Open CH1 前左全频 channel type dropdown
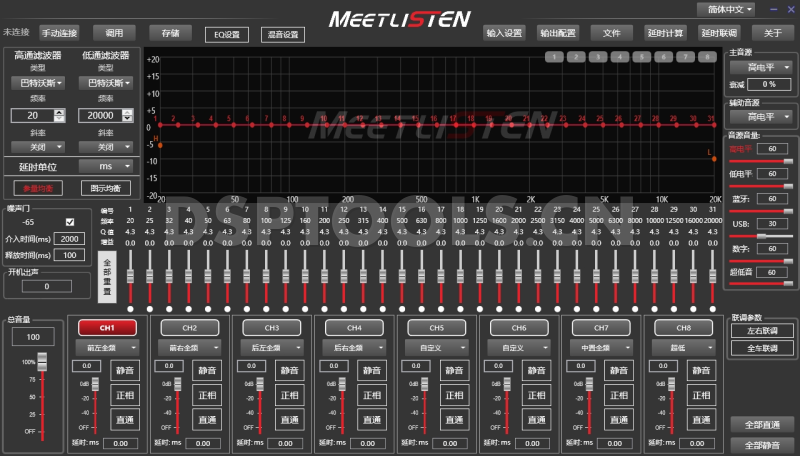This screenshot has width=800, height=456. 107,348
